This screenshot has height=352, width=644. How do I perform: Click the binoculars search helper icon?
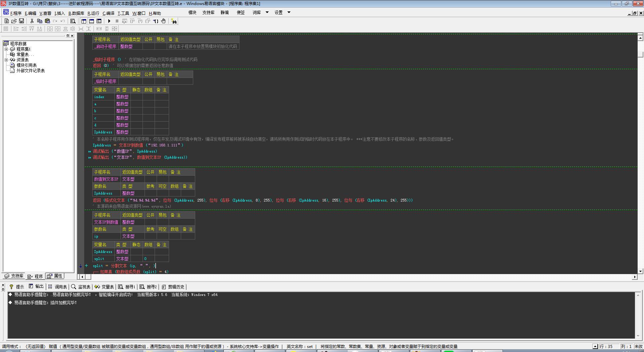[x=174, y=21]
